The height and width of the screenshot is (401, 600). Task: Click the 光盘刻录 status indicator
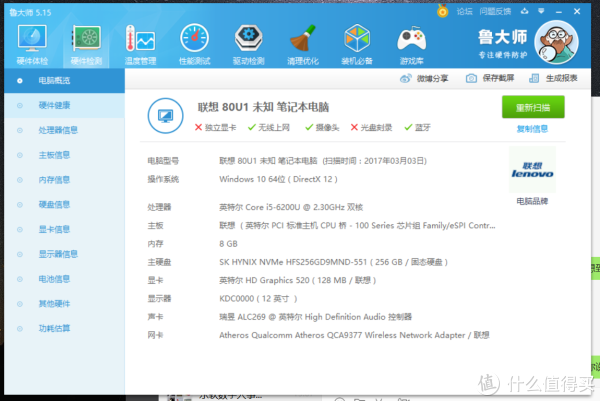371,127
